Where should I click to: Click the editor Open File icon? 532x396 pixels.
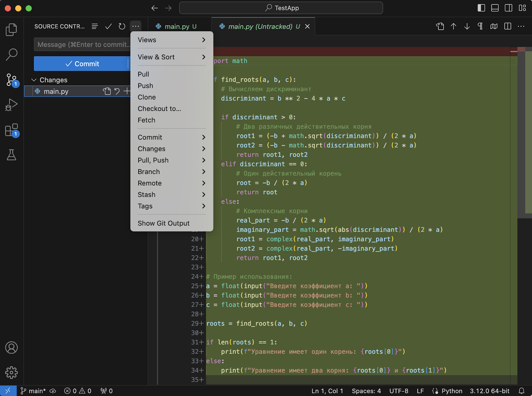pos(440,26)
